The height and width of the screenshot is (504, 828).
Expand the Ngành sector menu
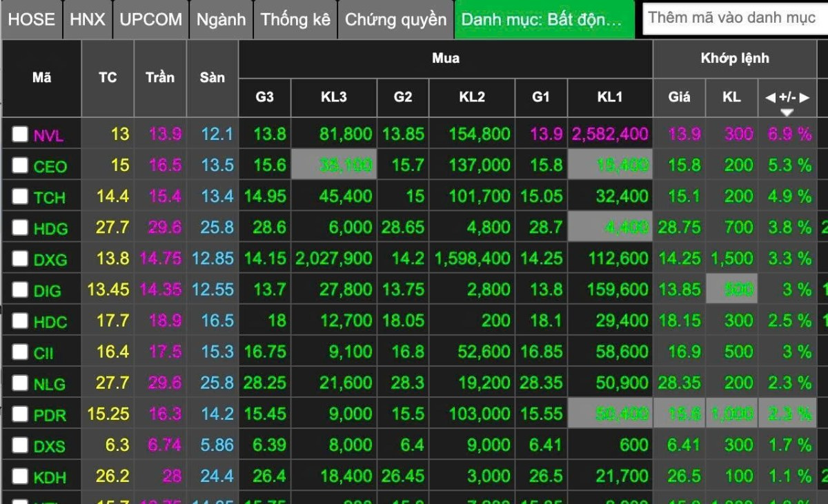tap(221, 19)
